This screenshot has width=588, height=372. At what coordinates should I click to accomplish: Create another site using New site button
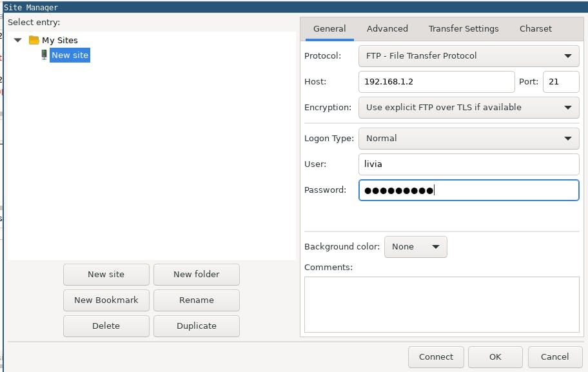coord(106,274)
